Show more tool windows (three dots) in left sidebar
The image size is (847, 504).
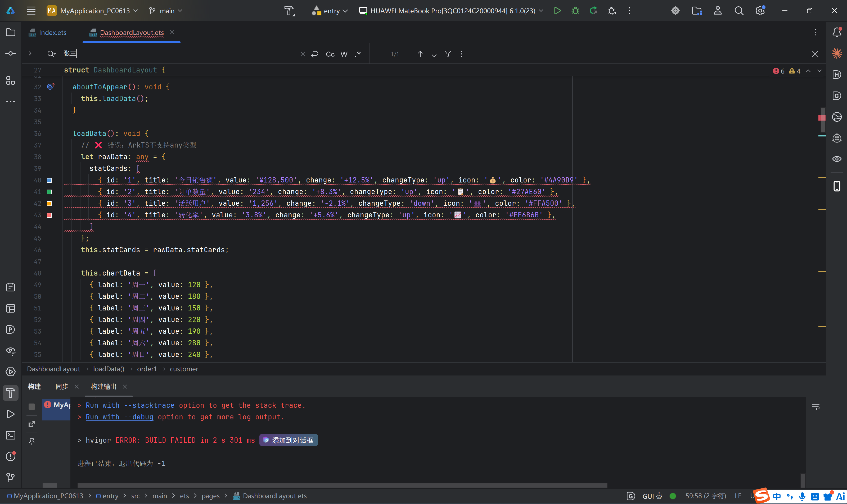pyautogui.click(x=11, y=101)
